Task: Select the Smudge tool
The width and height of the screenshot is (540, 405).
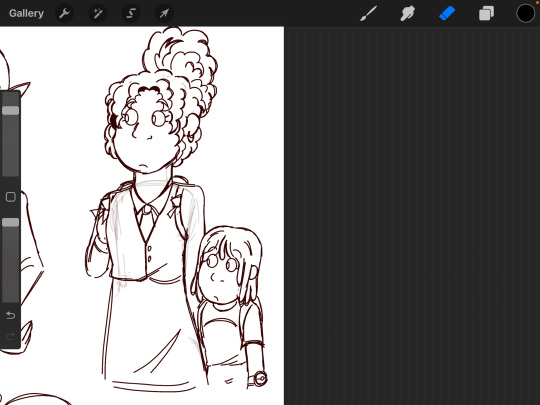Action: tap(407, 14)
